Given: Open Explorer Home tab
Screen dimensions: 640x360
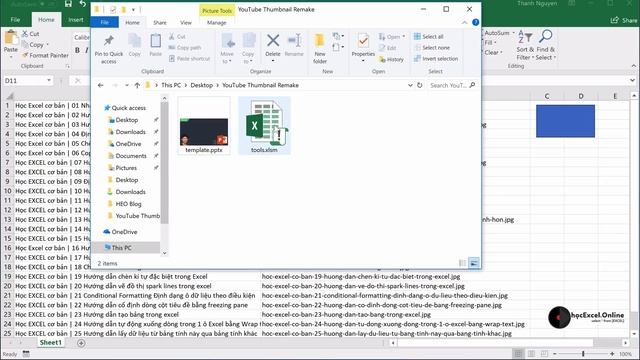Looking at the screenshot, I should [x=132, y=22].
